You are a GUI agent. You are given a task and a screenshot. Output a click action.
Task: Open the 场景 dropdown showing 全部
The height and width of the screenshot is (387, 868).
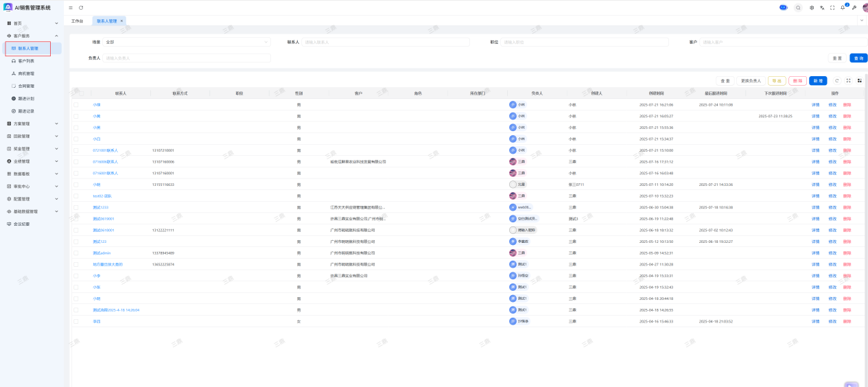187,42
